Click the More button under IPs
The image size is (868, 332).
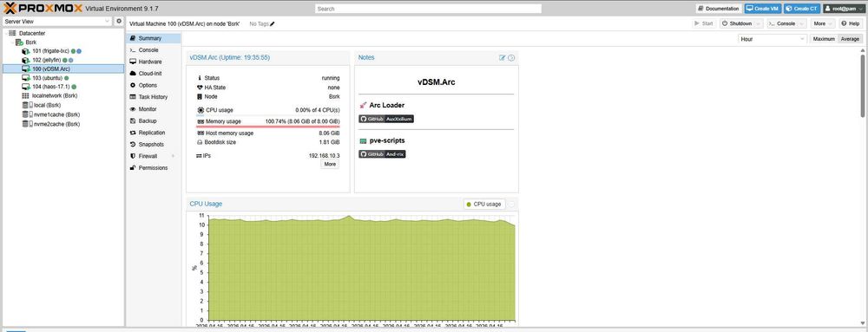coord(330,164)
